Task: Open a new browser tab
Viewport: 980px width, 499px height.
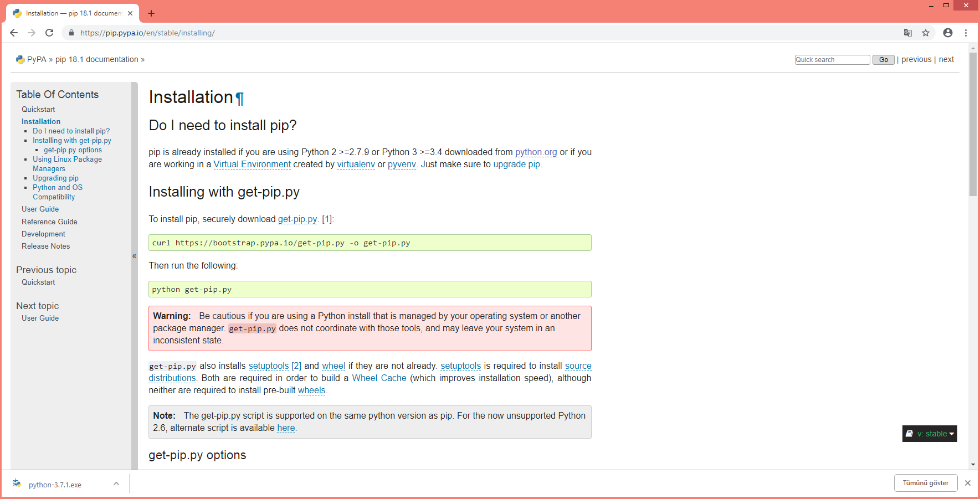Action: tap(151, 13)
